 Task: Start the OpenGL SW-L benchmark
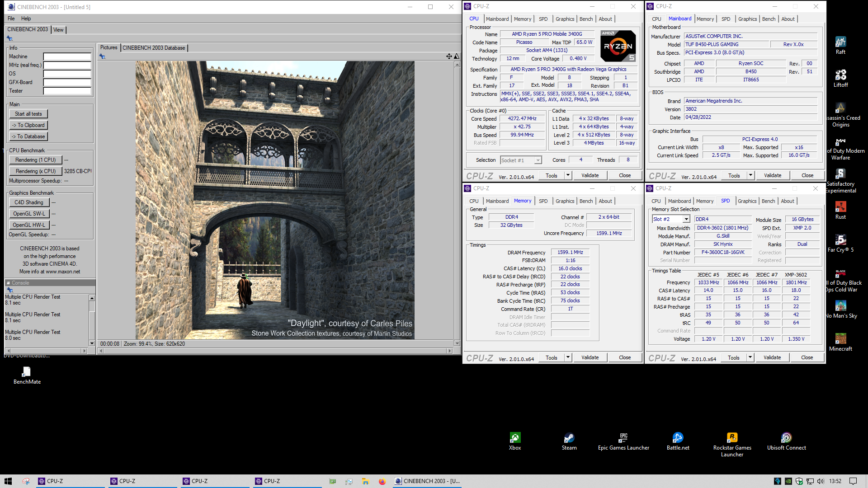click(29, 214)
